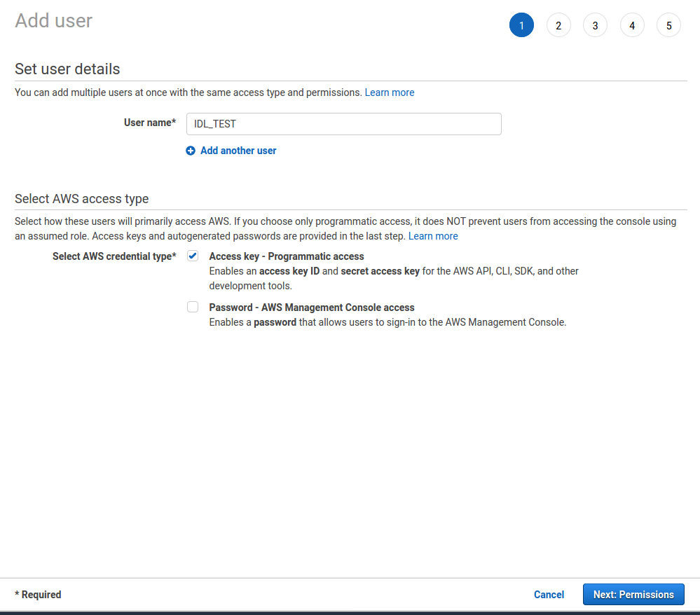Image resolution: width=700 pixels, height=615 pixels.
Task: Click the Add another user link
Action: 238,151
